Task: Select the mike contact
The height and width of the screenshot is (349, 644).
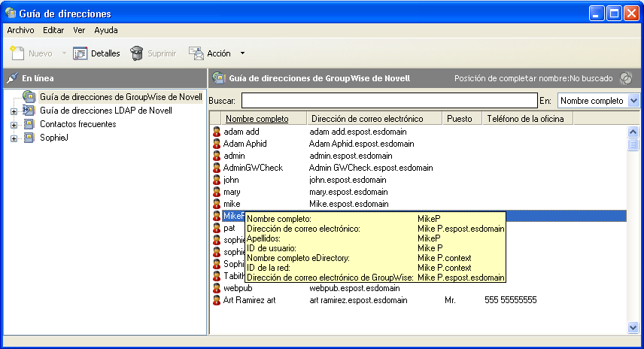Action: pyautogui.click(x=232, y=204)
